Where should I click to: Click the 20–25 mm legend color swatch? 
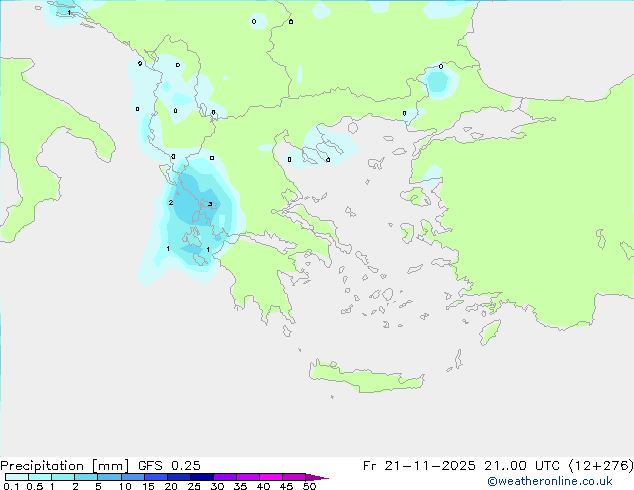pyautogui.click(x=179, y=477)
